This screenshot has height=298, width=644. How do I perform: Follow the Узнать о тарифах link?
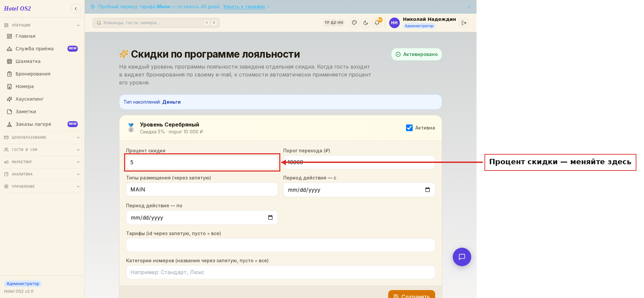click(244, 7)
